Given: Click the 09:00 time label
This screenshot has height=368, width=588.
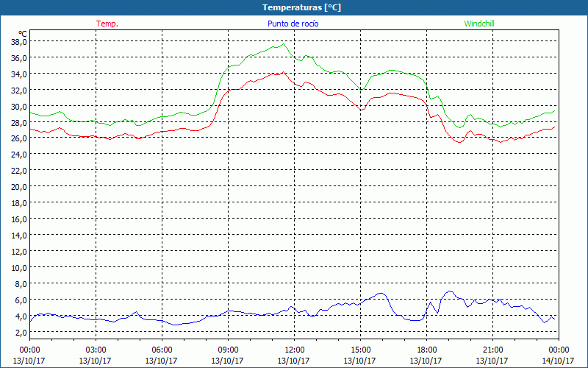Looking at the screenshot, I should [x=228, y=350].
